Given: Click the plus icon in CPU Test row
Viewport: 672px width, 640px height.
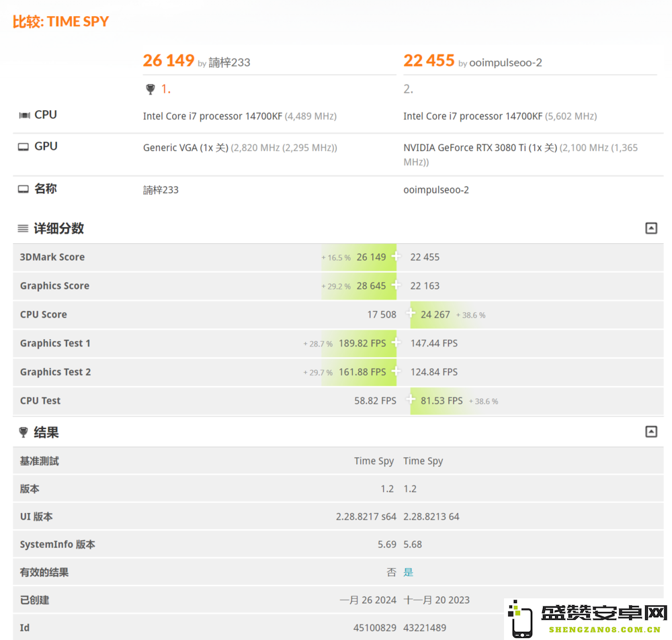Looking at the screenshot, I should point(411,400).
